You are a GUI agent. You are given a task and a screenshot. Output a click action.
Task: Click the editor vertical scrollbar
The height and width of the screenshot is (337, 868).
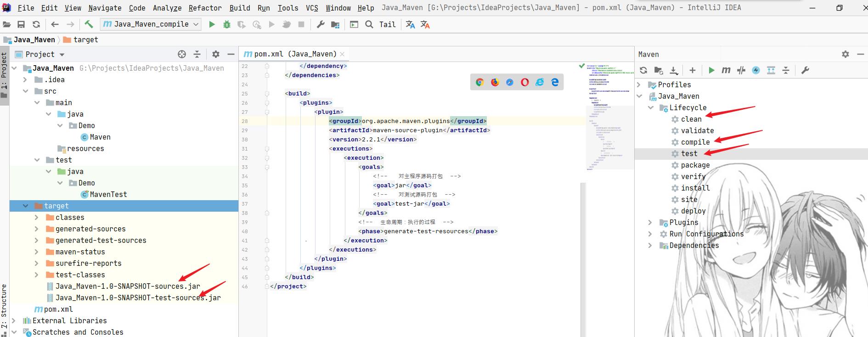click(x=583, y=259)
